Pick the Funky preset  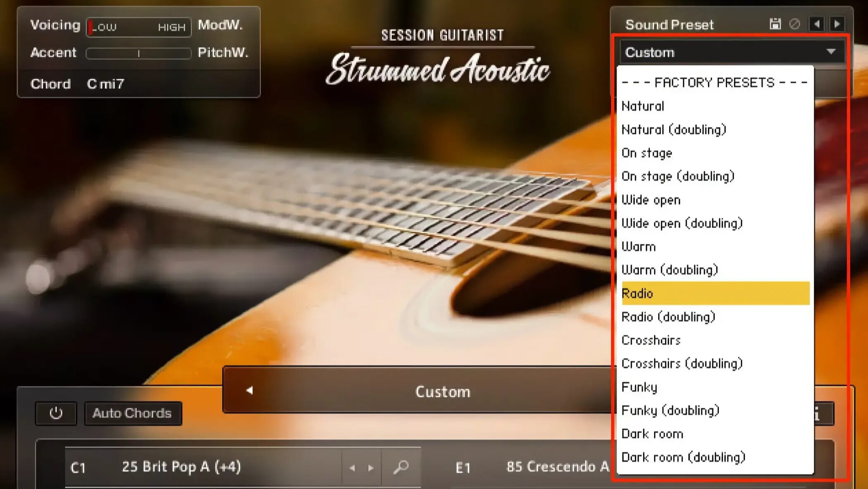pos(715,387)
